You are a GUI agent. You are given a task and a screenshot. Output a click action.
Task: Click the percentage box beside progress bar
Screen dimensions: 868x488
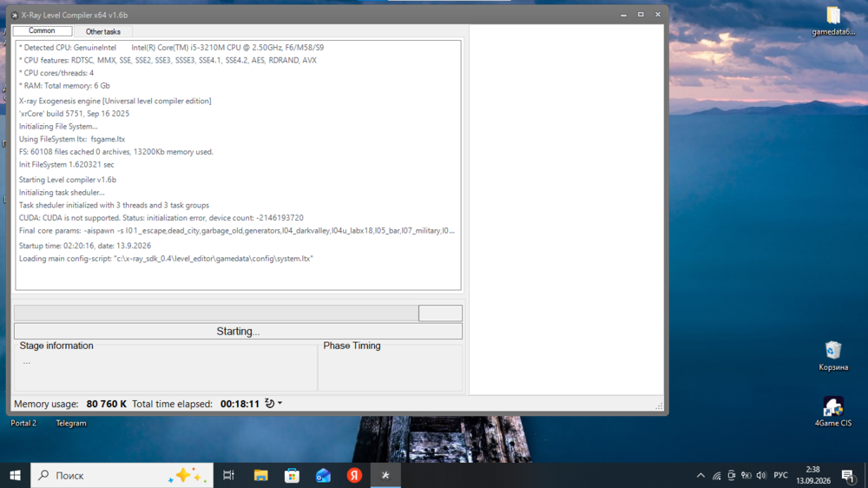click(440, 313)
